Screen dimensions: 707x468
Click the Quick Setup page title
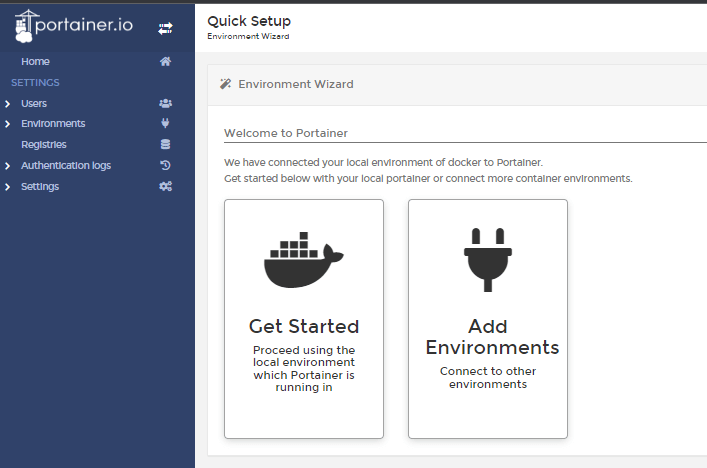pyautogui.click(x=249, y=21)
